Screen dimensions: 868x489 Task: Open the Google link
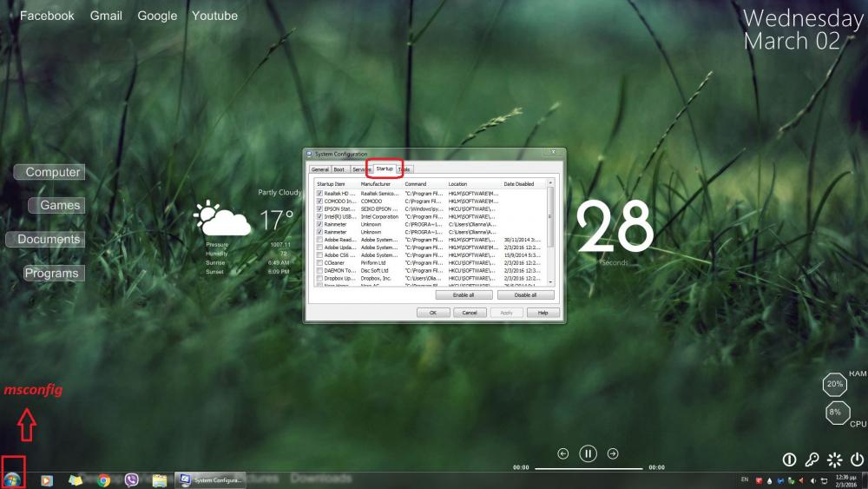(157, 16)
